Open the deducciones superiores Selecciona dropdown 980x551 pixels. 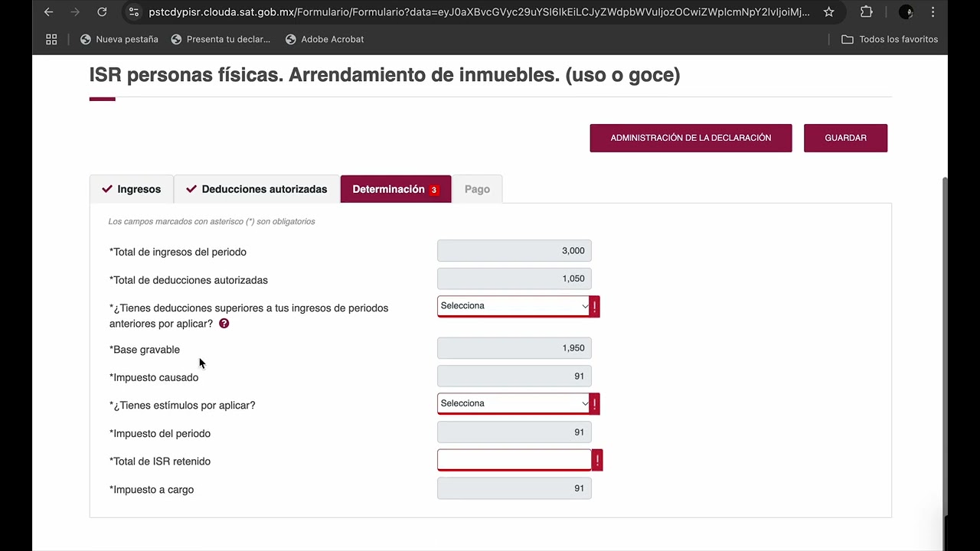pyautogui.click(x=513, y=305)
